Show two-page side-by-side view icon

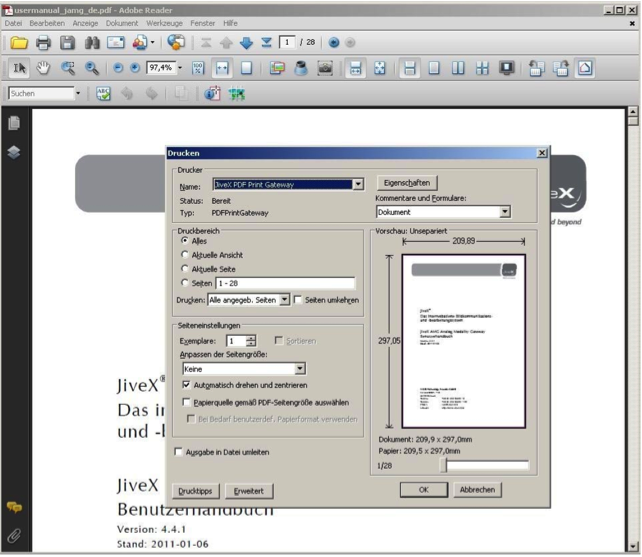[x=458, y=68]
